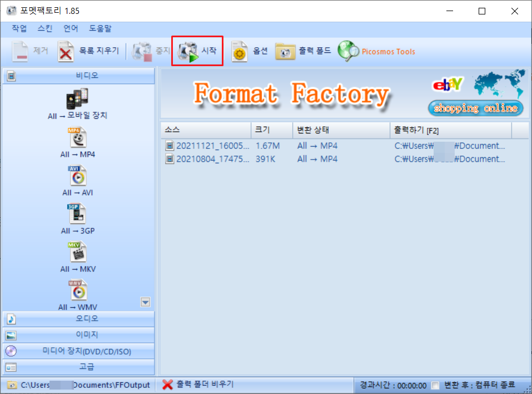Click the 출력 폴더 비우기 red X icon
The width and height of the screenshot is (532, 394).
click(x=167, y=385)
